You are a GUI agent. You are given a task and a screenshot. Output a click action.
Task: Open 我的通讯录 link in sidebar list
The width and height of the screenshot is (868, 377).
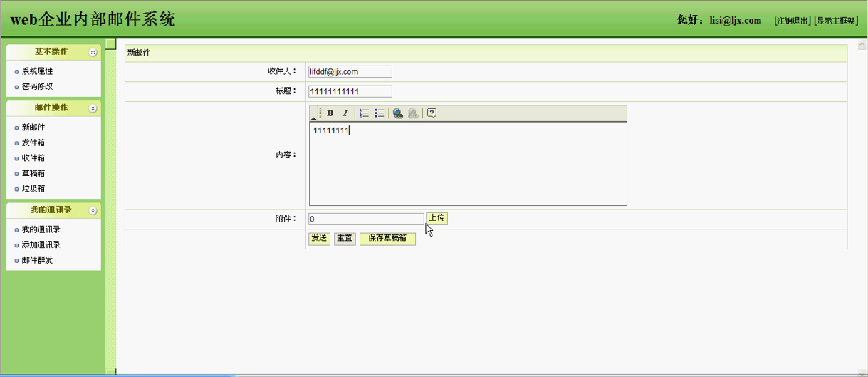(x=41, y=229)
